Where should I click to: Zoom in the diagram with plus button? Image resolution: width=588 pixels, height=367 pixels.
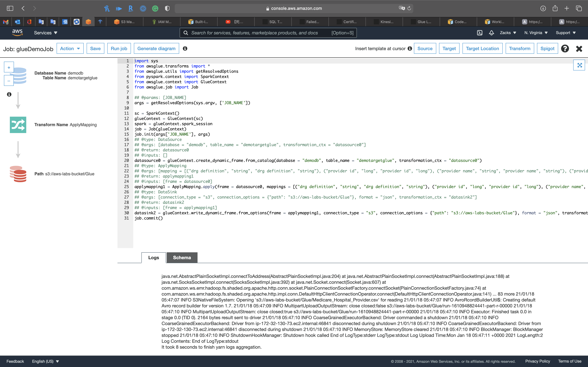pos(9,68)
